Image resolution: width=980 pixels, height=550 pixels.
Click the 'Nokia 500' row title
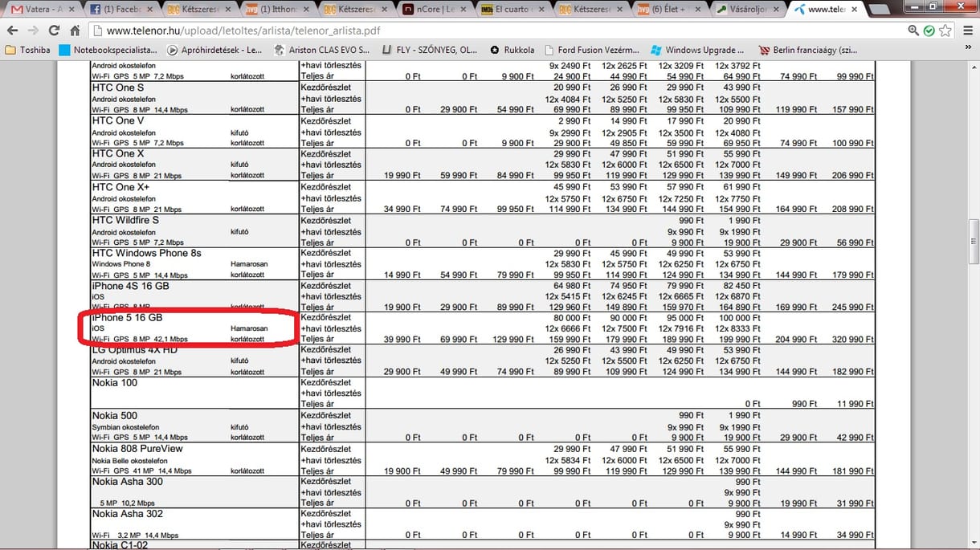point(114,416)
